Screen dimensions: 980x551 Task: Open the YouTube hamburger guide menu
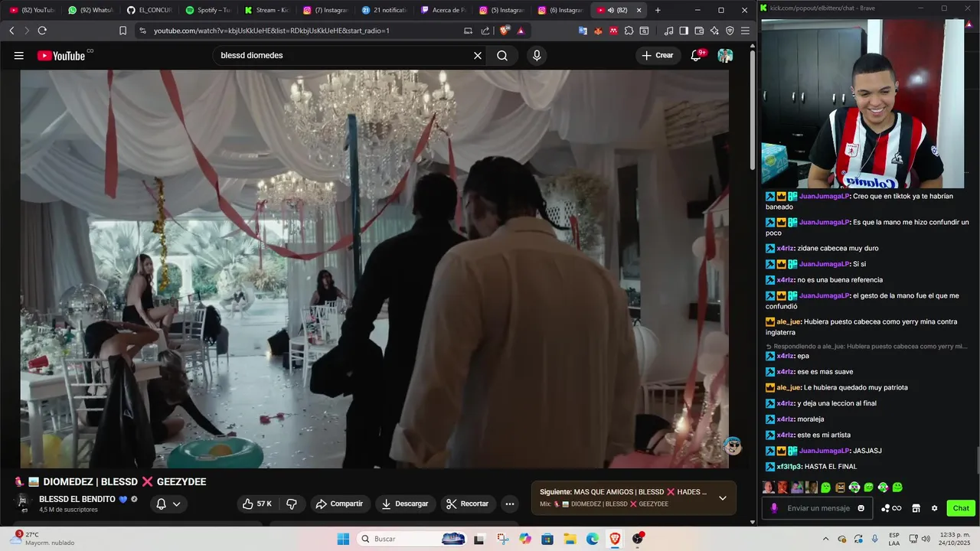pos(19,55)
